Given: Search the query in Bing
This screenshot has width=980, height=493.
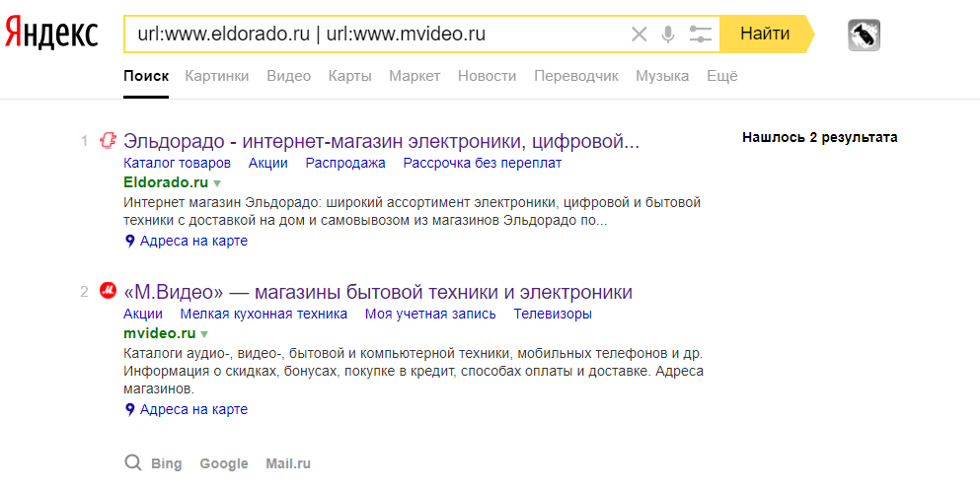Looking at the screenshot, I should coord(166,463).
